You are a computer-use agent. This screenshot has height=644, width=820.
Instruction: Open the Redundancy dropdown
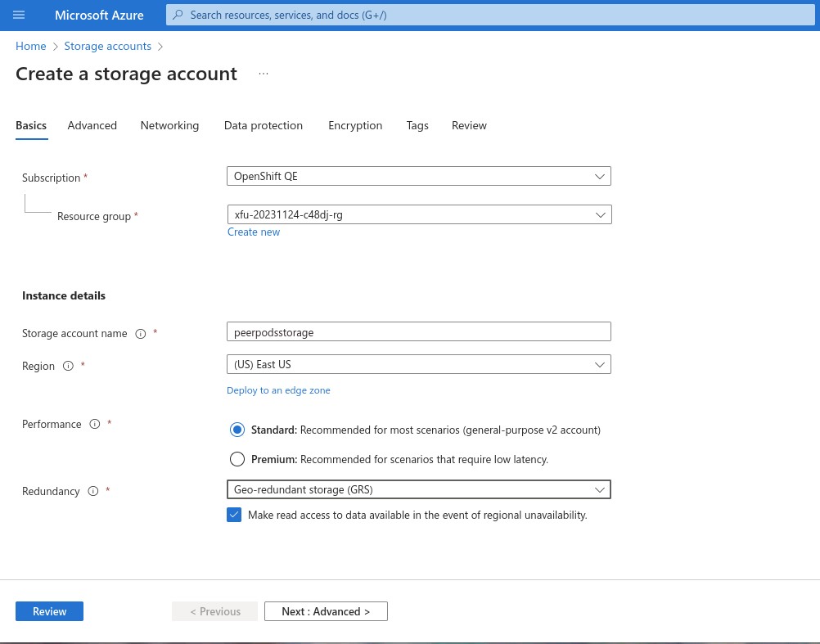pyautogui.click(x=418, y=489)
